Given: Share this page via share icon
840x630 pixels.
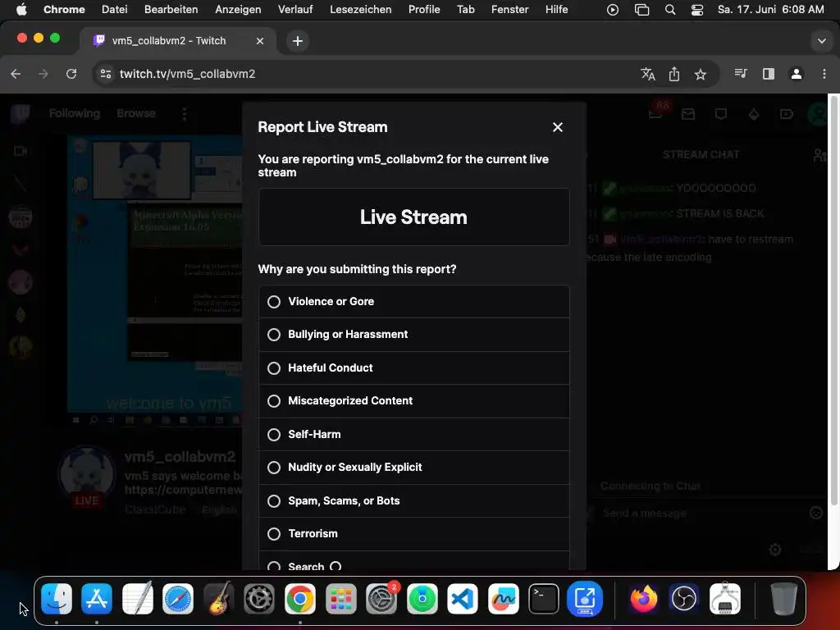Looking at the screenshot, I should (674, 74).
